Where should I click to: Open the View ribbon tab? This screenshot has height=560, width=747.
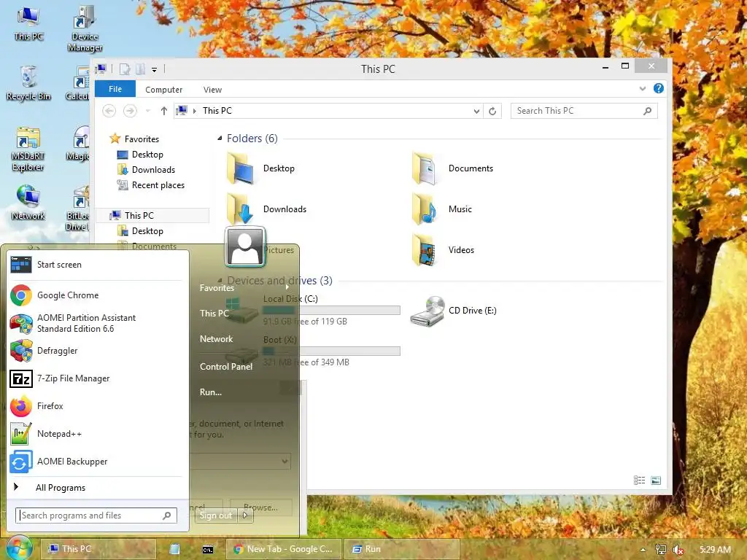coord(212,90)
